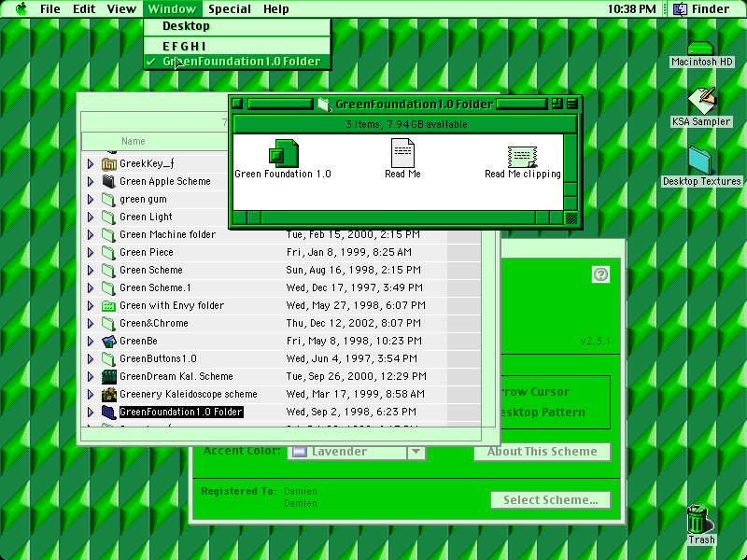Open the Read Me clipping icon

522,157
